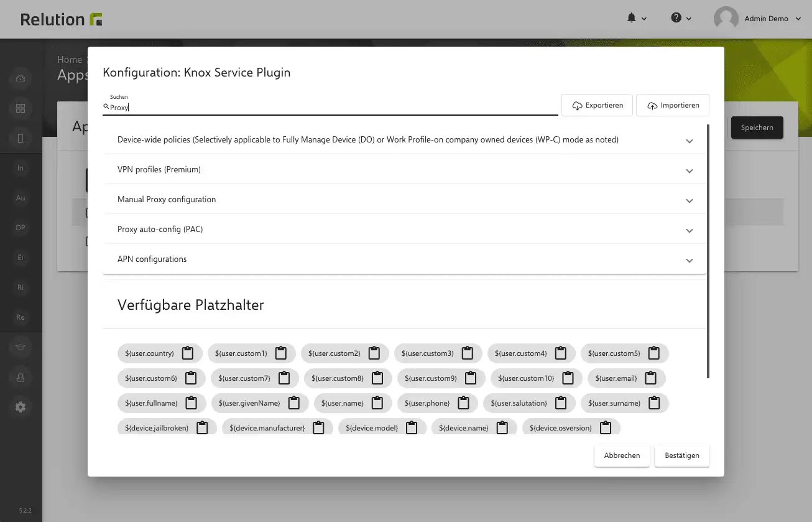The image size is (812, 522).
Task: Open the 'Au' sidebar item
Action: 21,198
